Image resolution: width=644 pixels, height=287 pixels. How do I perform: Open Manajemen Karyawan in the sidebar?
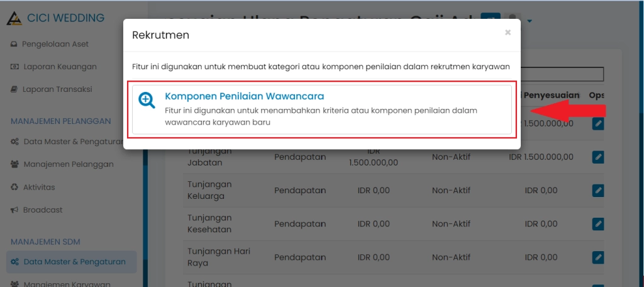tap(60, 284)
